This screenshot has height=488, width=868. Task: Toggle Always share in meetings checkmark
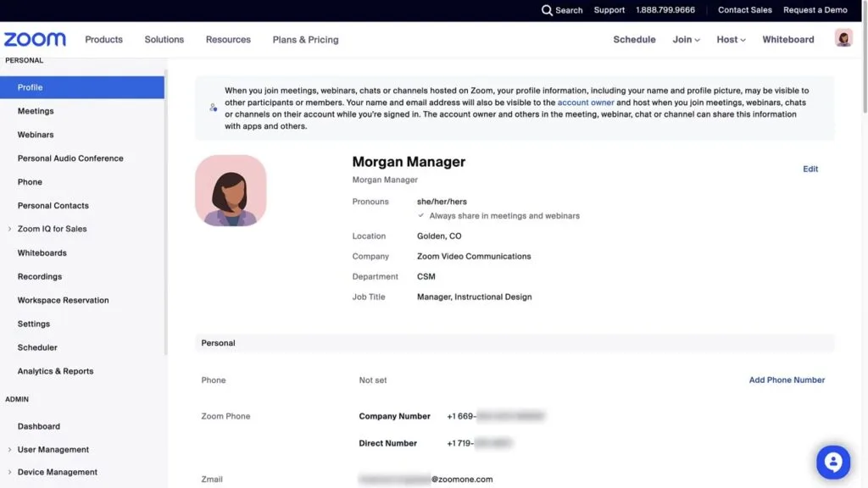pyautogui.click(x=421, y=216)
